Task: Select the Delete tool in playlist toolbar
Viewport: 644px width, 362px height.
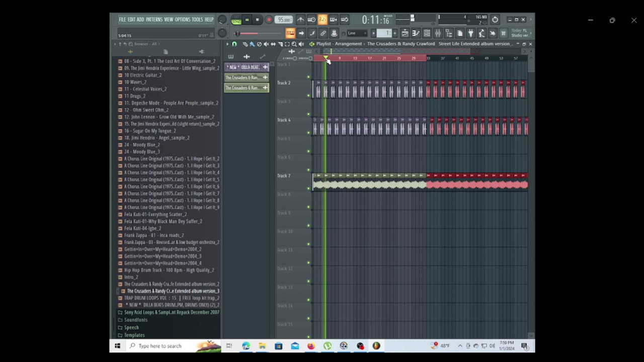Action: click(259, 44)
